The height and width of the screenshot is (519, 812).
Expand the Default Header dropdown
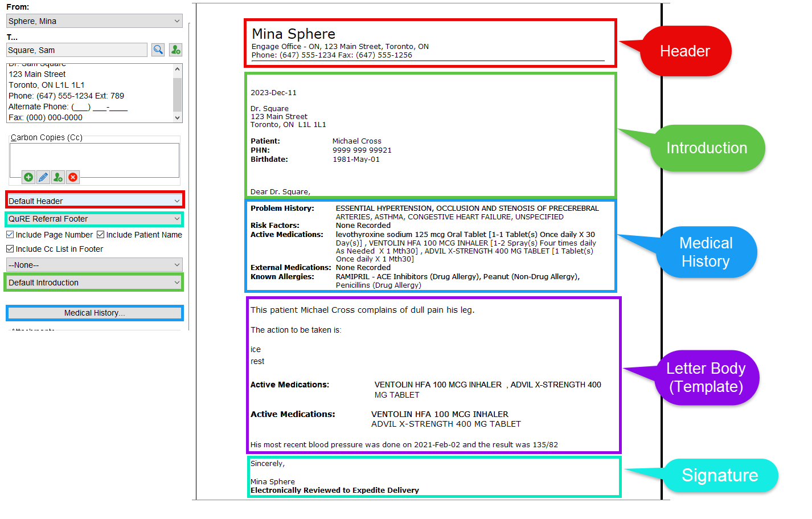[95, 201]
